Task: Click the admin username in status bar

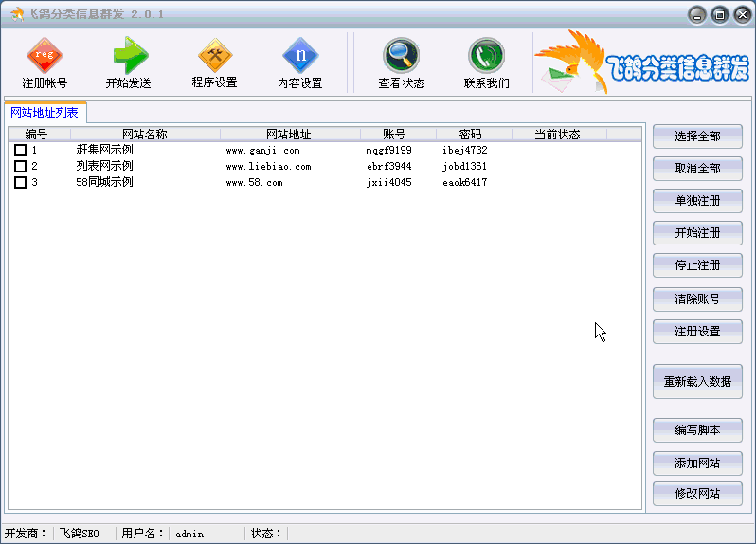Action: tap(189, 534)
